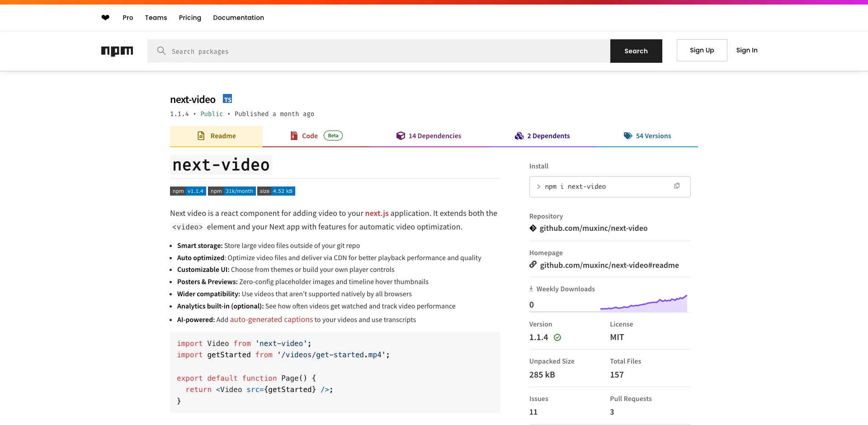Switch to the 54 Versions tab
This screenshot has height=425, width=868.
pos(647,136)
